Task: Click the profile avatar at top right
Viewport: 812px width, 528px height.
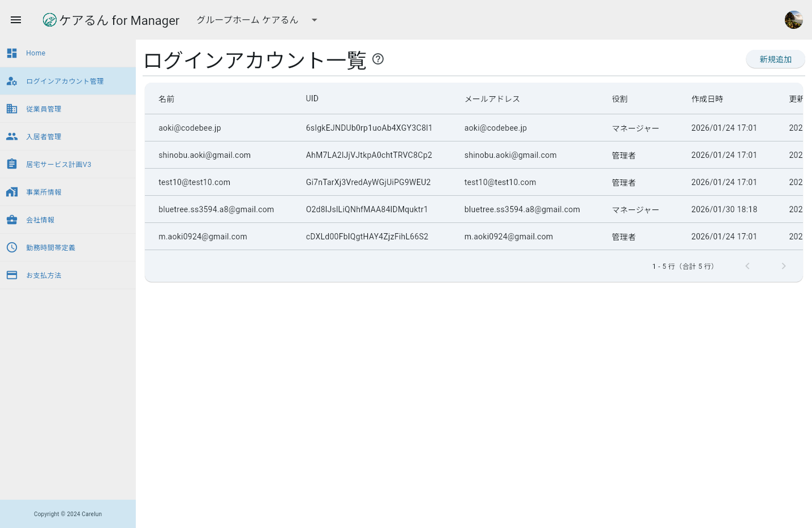Action: (x=793, y=19)
